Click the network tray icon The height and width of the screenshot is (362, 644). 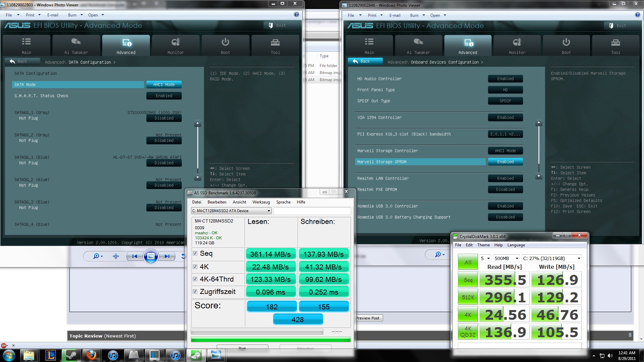click(x=602, y=356)
